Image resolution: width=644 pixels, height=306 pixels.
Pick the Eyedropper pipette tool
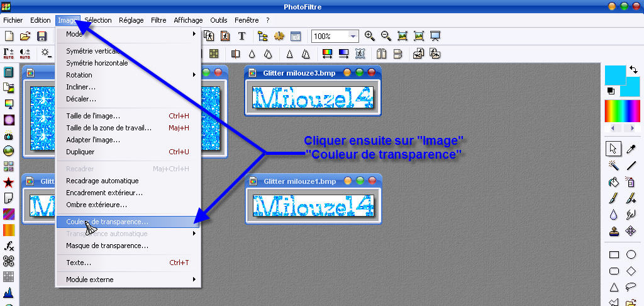(x=631, y=149)
